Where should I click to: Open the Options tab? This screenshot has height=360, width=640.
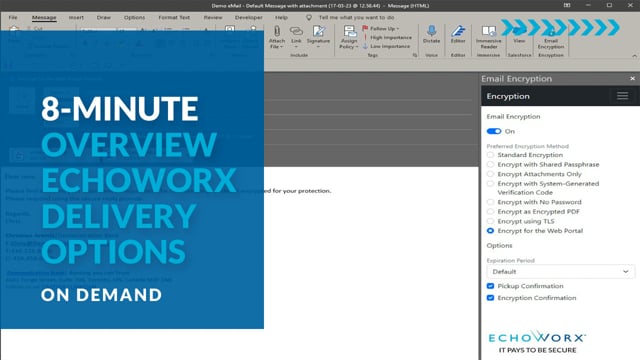click(x=134, y=18)
